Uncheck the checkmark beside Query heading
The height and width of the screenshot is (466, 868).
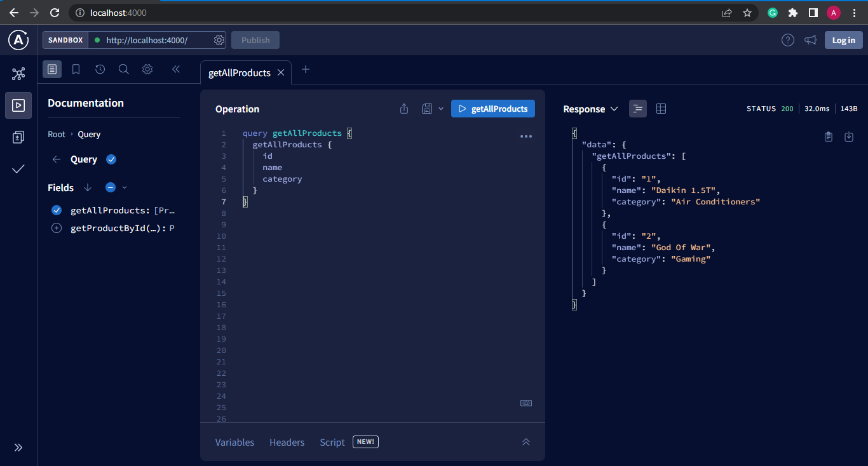[111, 159]
